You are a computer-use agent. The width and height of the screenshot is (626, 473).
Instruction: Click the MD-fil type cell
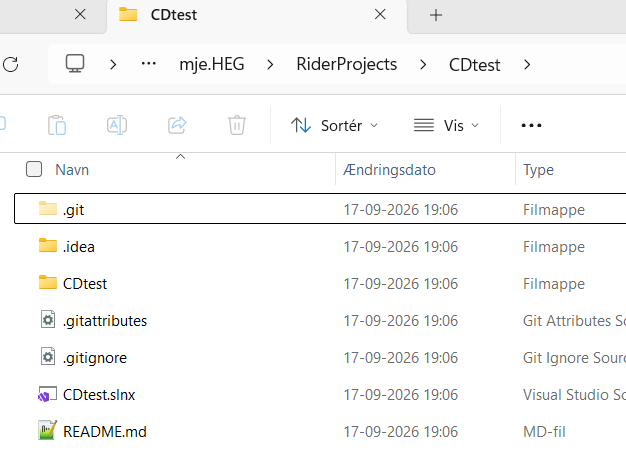(544, 432)
